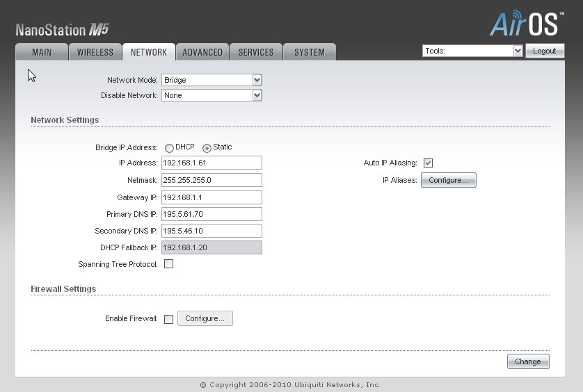The width and height of the screenshot is (583, 392).
Task: Click Configure next to IP Aliases
Action: [449, 181]
